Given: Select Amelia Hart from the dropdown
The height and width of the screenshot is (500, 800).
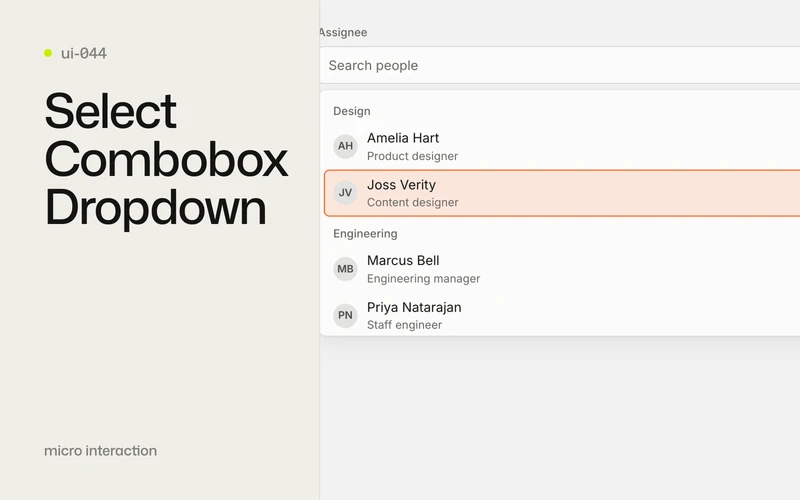Looking at the screenshot, I should 562,146.
